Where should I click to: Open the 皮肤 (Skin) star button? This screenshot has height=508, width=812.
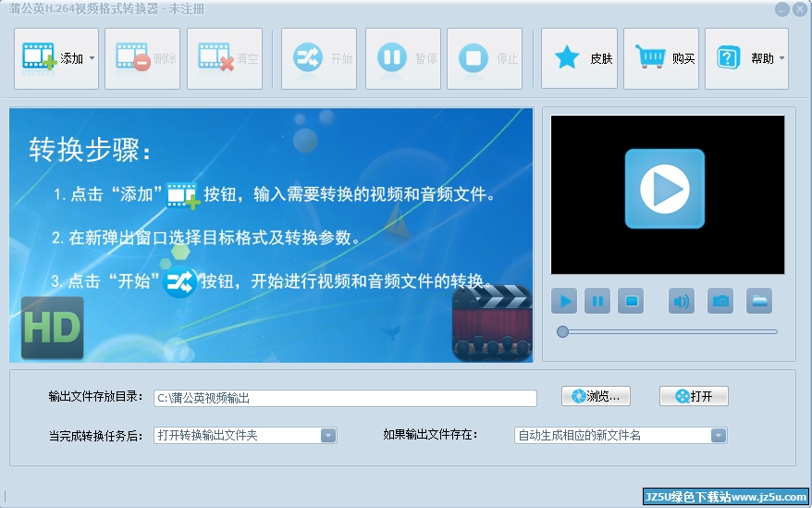tap(580, 58)
